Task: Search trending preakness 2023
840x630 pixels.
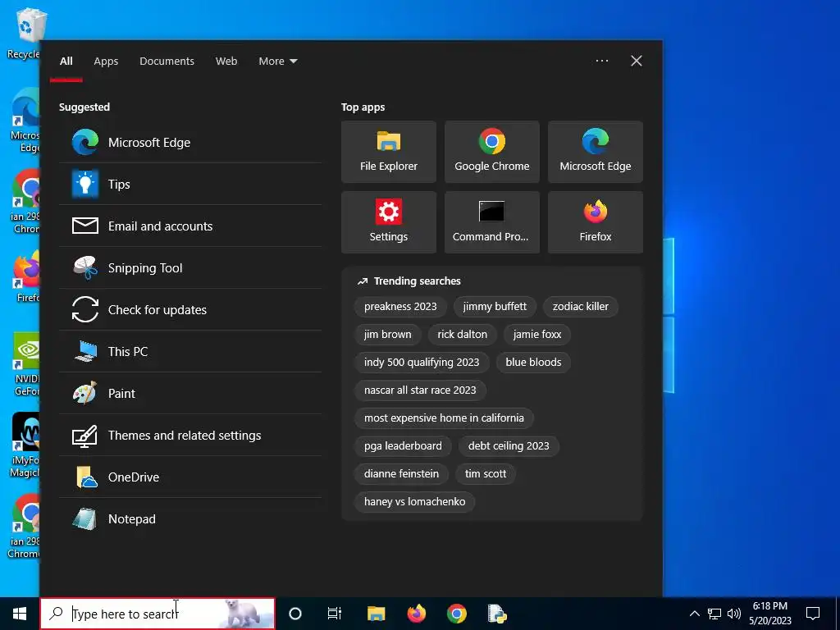Action: pyautogui.click(x=400, y=307)
